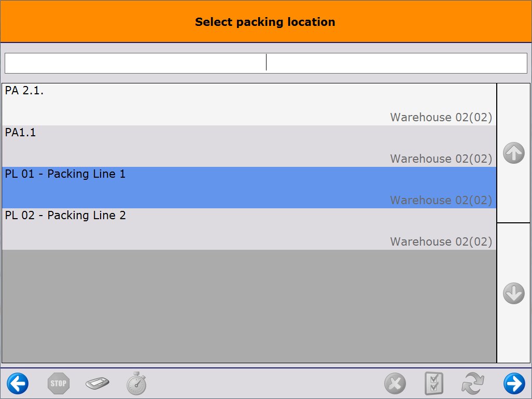Click the left search input field
Image resolution: width=532 pixels, height=399 pixels.
135,62
